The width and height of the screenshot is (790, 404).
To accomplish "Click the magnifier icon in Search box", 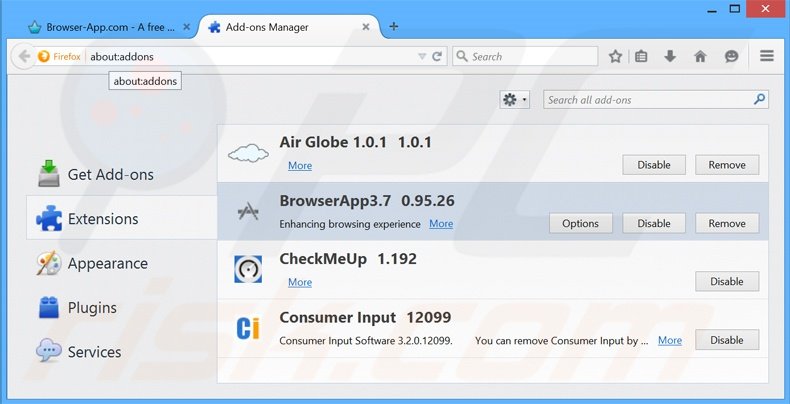I will (461, 56).
